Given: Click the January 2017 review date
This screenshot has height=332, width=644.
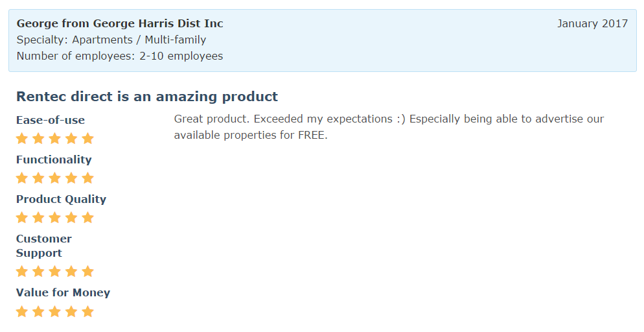Looking at the screenshot, I should (x=592, y=23).
